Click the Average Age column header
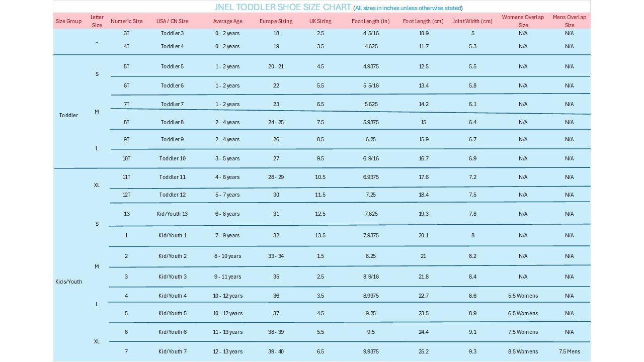The width and height of the screenshot is (644, 362). point(227,21)
